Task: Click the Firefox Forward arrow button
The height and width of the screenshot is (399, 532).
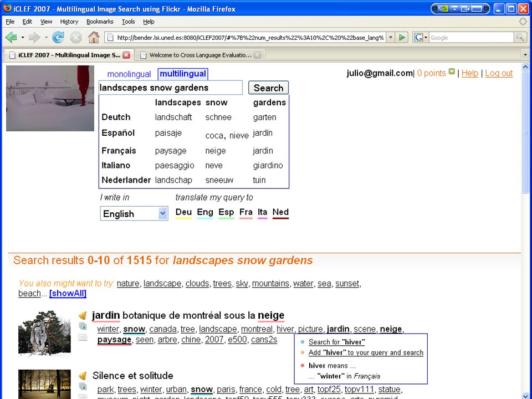Action: 34,37
